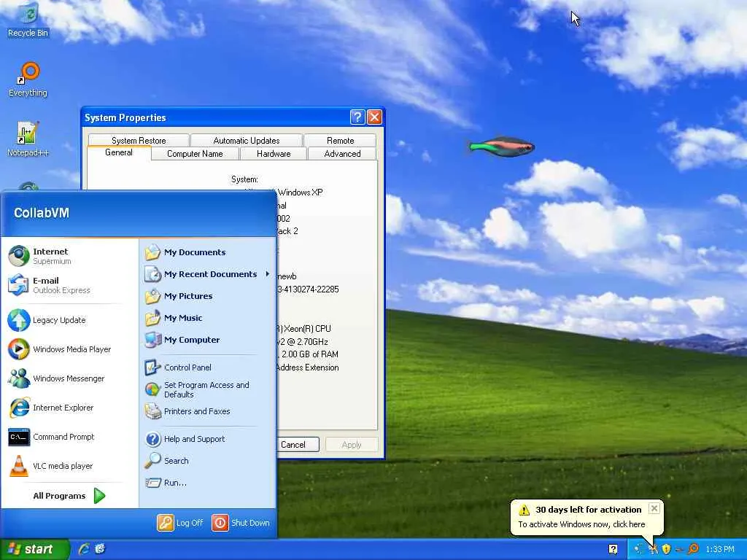The image size is (747, 560).
Task: Switch to Computer Name tab
Action: pos(195,154)
